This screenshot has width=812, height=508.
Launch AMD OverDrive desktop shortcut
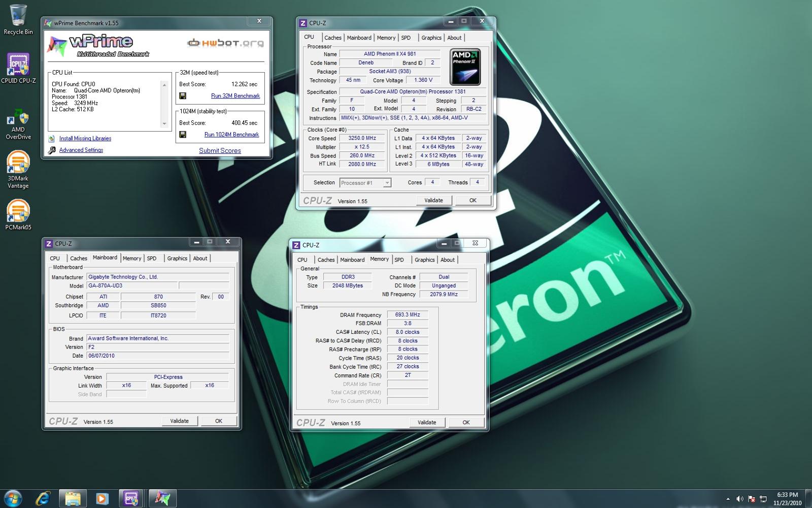coord(18,124)
